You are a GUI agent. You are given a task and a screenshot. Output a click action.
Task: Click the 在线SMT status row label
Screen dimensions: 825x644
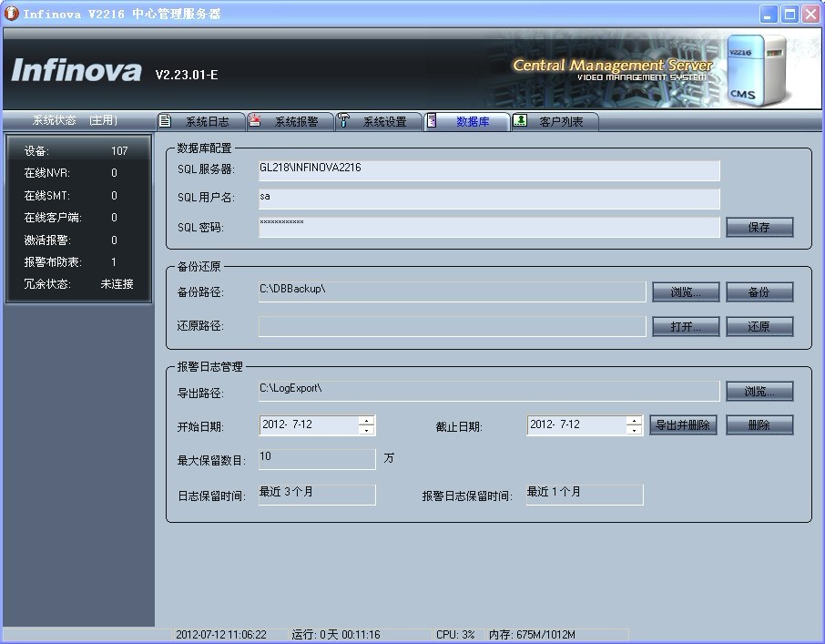pos(46,196)
